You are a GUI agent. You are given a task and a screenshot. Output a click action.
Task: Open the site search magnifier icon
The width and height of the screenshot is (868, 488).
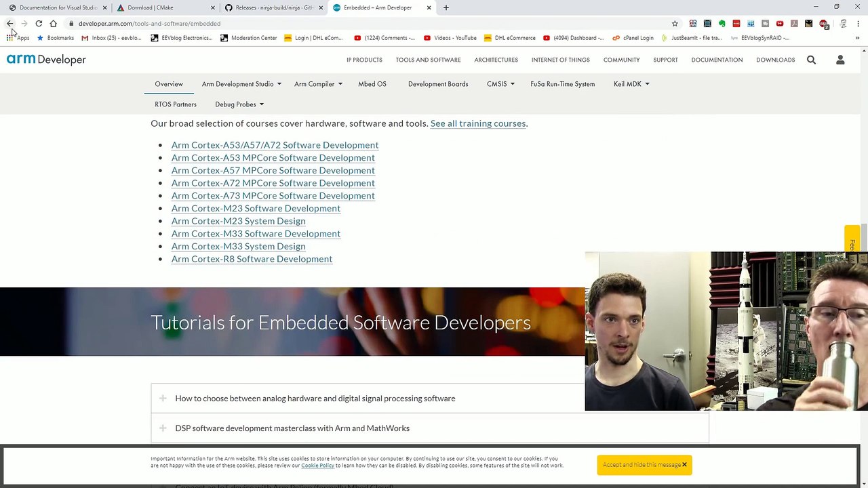pyautogui.click(x=811, y=60)
